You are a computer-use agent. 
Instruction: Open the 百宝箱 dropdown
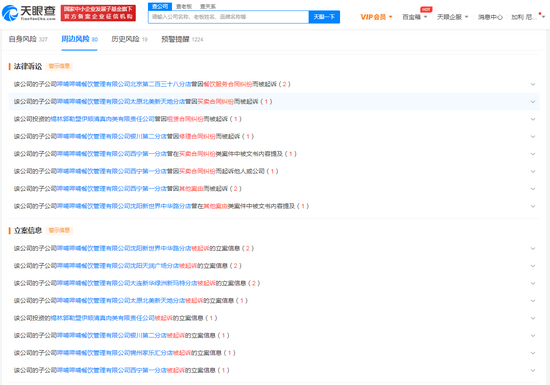[x=415, y=17]
